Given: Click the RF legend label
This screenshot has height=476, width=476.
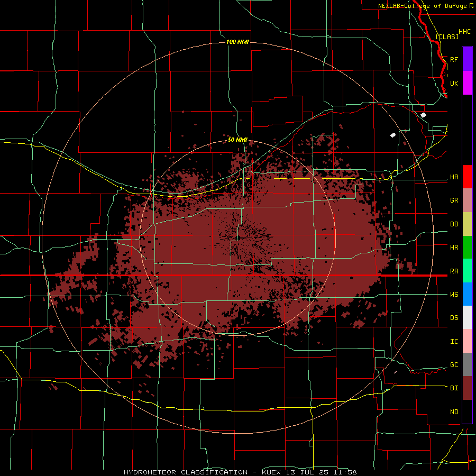Looking at the screenshot, I should (454, 59).
